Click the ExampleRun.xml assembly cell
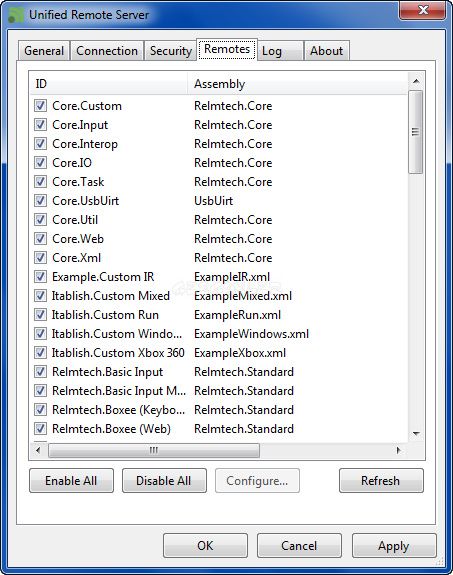Image resolution: width=453 pixels, height=575 pixels. [237, 315]
